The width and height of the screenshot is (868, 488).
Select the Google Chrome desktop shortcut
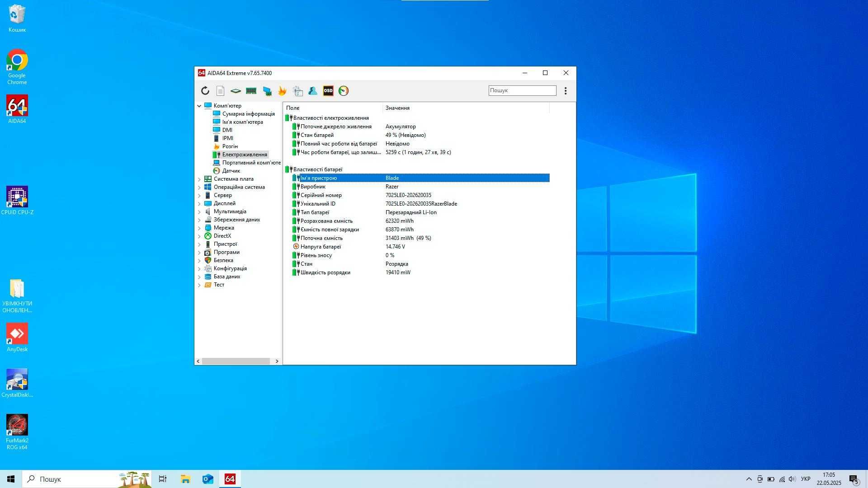click(x=17, y=66)
